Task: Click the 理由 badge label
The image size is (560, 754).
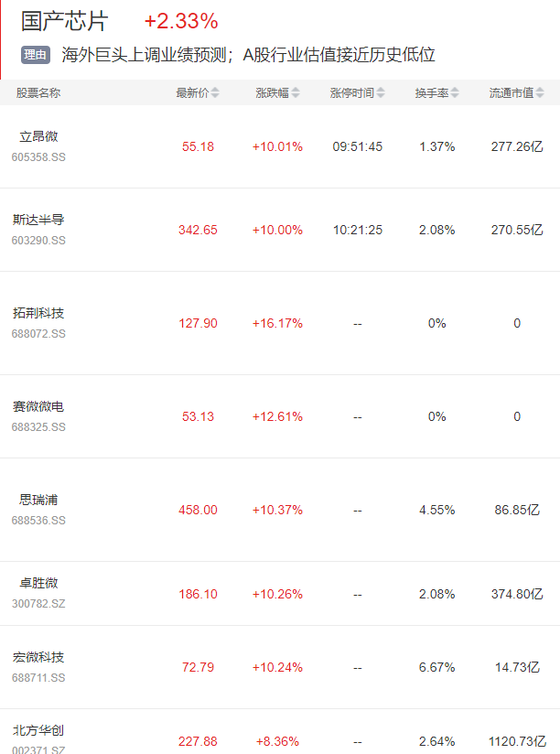Action: coord(36,55)
